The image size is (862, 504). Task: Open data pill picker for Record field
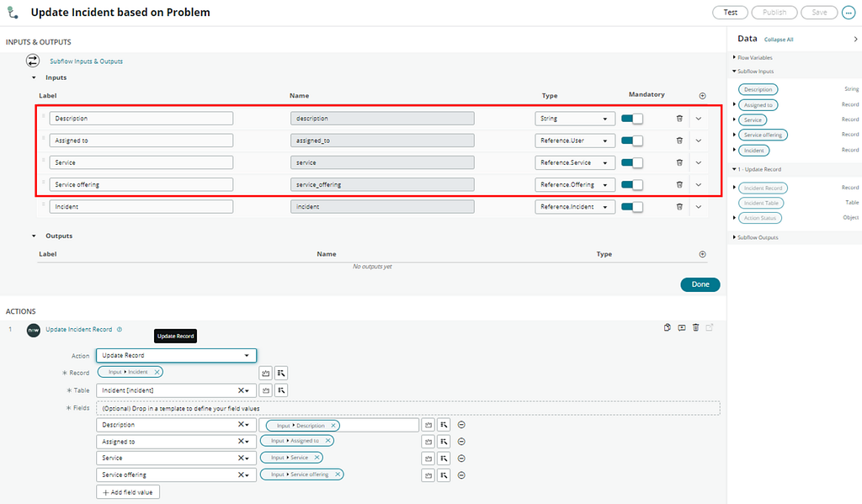[281, 374]
